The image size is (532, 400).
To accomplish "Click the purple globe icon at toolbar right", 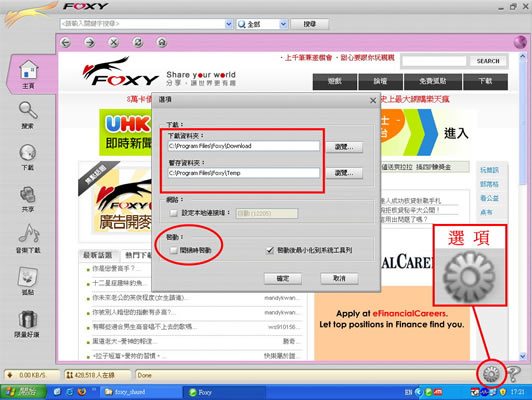I will 520,42.
